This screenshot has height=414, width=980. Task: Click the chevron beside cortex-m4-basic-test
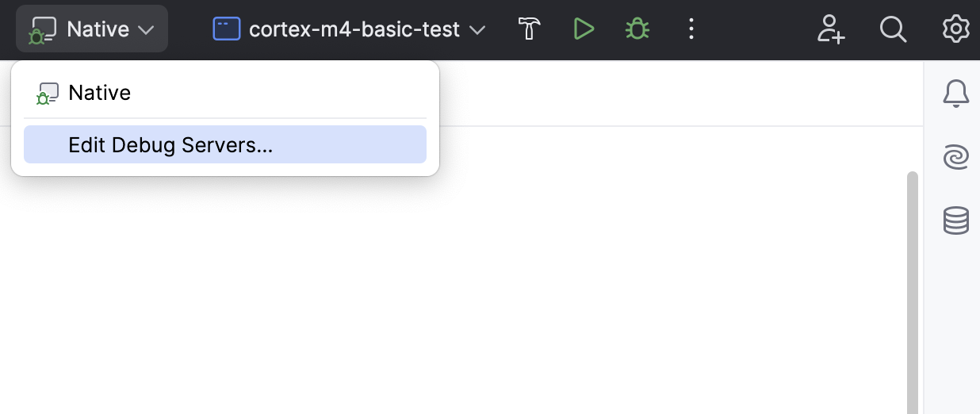coord(477,30)
